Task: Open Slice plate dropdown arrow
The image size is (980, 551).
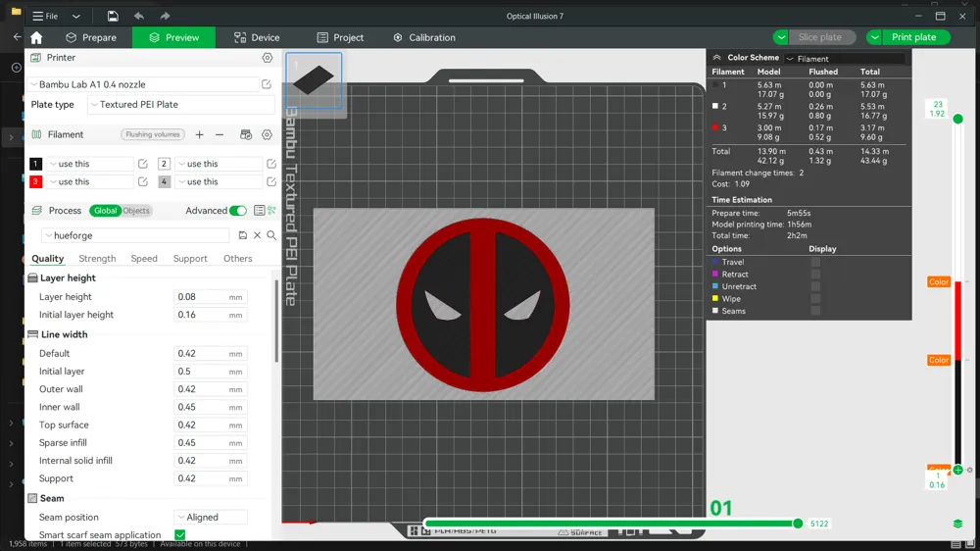Action: coord(781,37)
